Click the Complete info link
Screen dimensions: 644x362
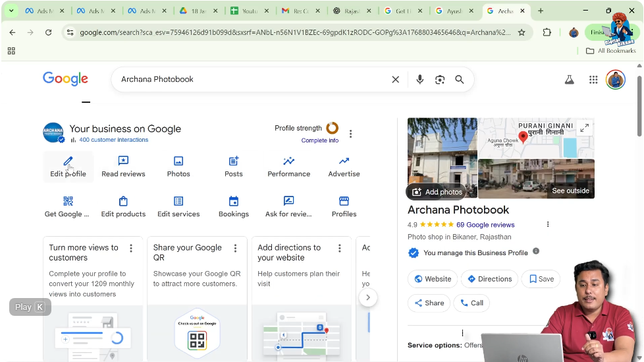coord(320,140)
